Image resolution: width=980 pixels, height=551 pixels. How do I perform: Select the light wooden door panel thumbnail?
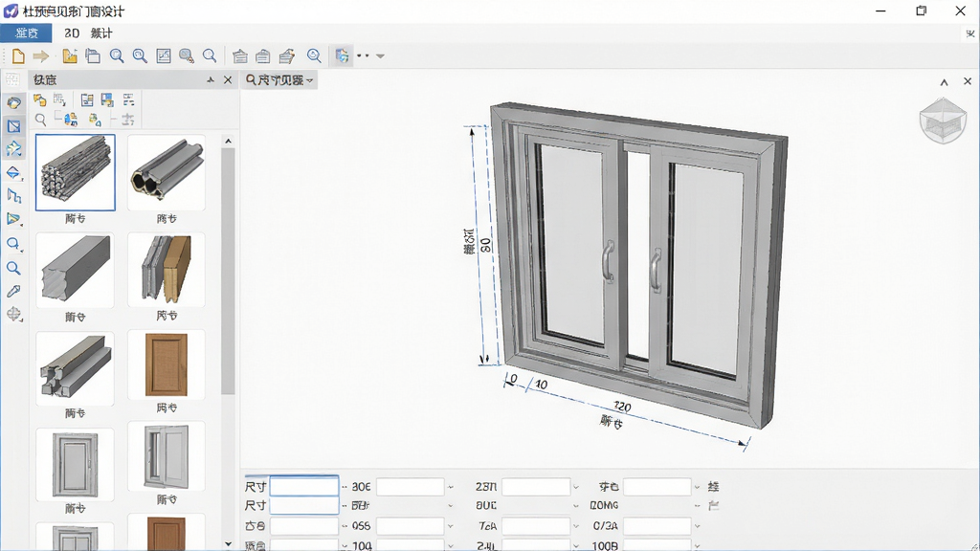(x=167, y=364)
